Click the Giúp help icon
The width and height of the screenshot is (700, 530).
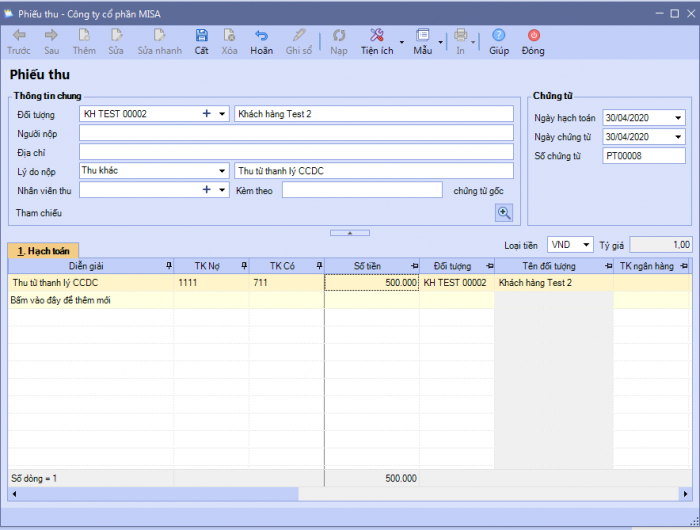[x=498, y=36]
